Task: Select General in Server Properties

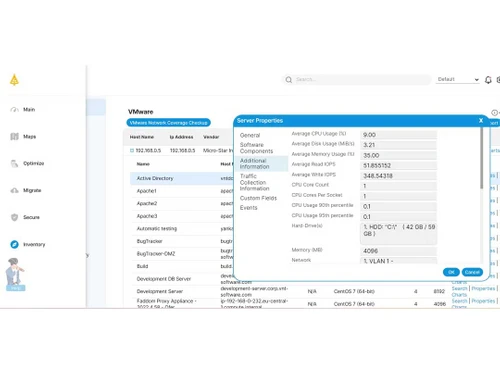Action: (x=250, y=135)
